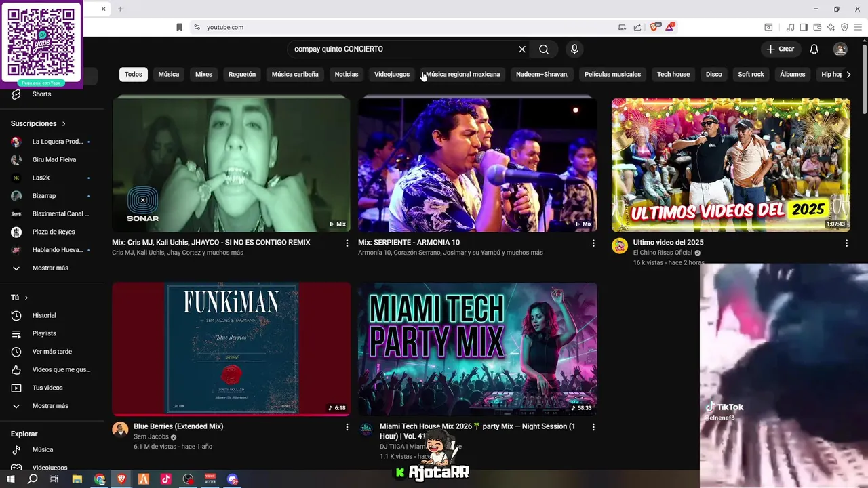
Task: Select the Videojuegos filter chip
Action: click(x=392, y=75)
